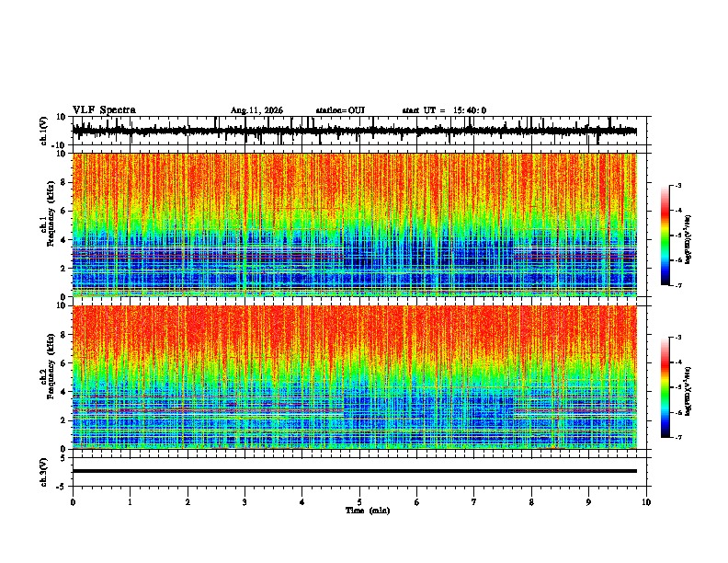Image resolution: width=728 pixels, height=563 pixels.
Task: Click the time axis tick label "3"
Action: tap(245, 502)
